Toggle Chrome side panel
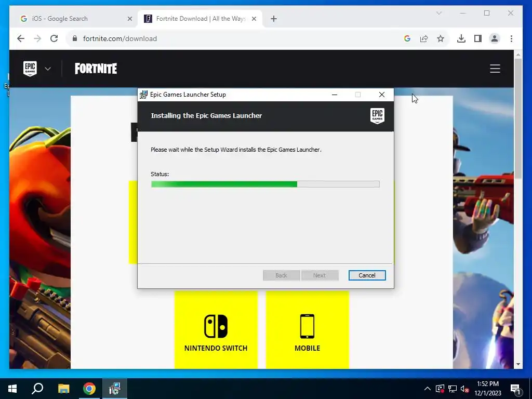The height and width of the screenshot is (399, 532). click(478, 38)
